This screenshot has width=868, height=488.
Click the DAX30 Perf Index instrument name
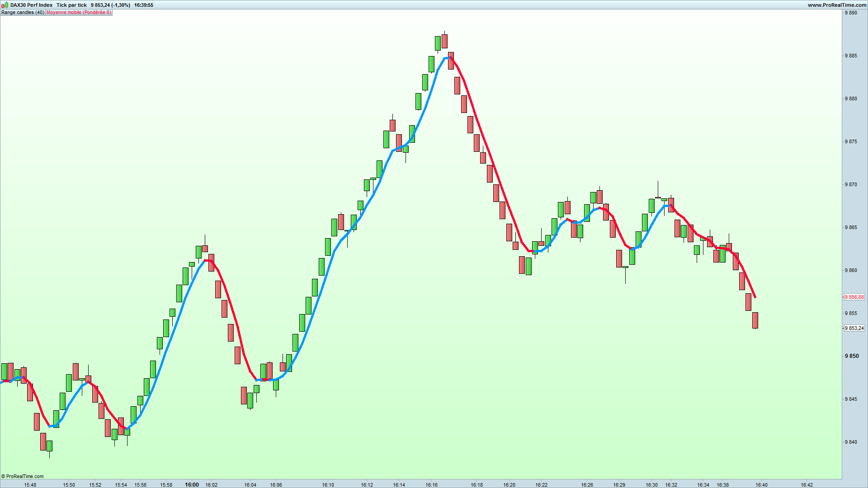pyautogui.click(x=31, y=5)
